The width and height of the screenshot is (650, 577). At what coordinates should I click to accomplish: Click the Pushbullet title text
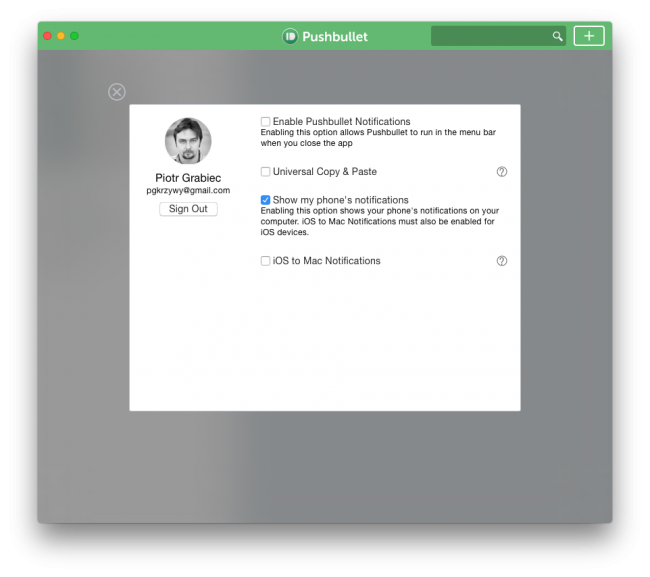(x=335, y=36)
